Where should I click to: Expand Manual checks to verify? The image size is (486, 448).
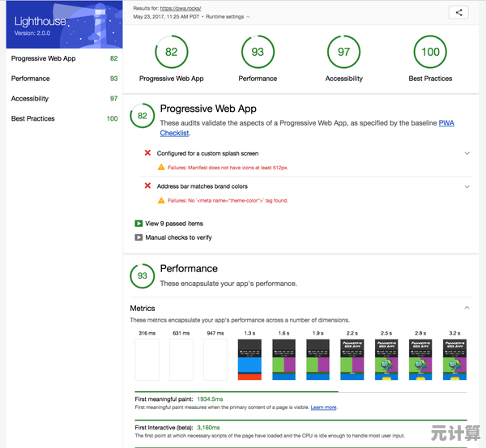click(x=173, y=237)
